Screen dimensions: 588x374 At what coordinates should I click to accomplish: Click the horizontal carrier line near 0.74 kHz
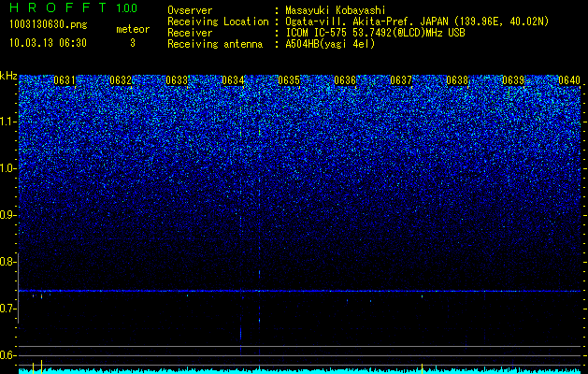[x=300, y=291]
